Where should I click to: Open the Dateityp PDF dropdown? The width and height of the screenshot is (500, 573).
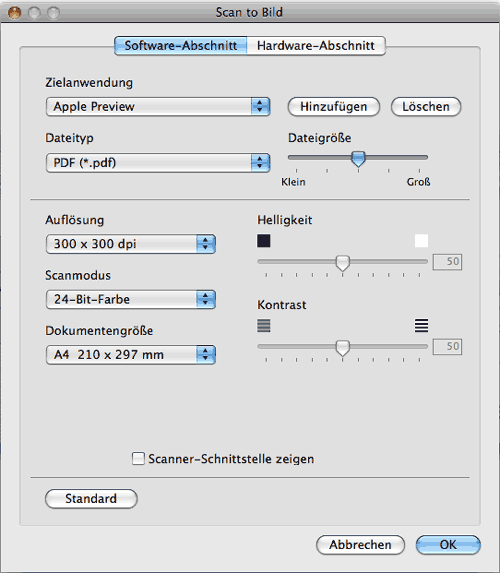click(x=158, y=163)
